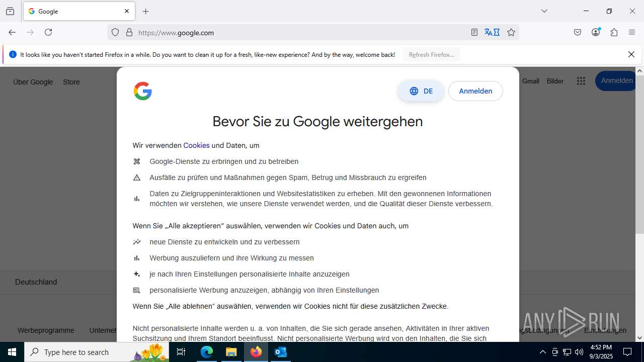Click scrollbar down arrow
This screenshot has height=362, width=644.
click(x=639, y=338)
